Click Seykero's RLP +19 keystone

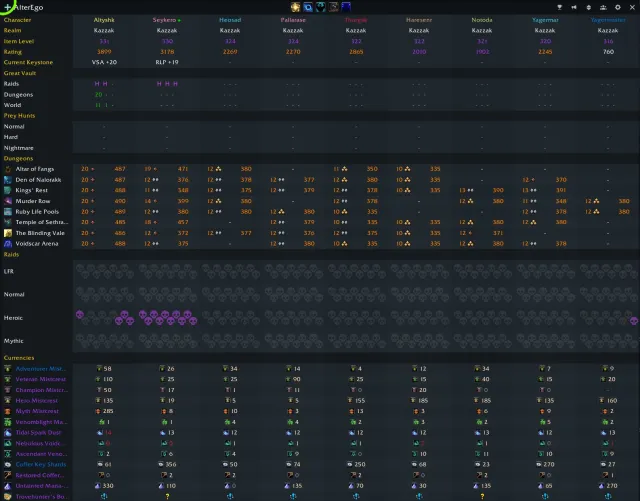coord(167,62)
